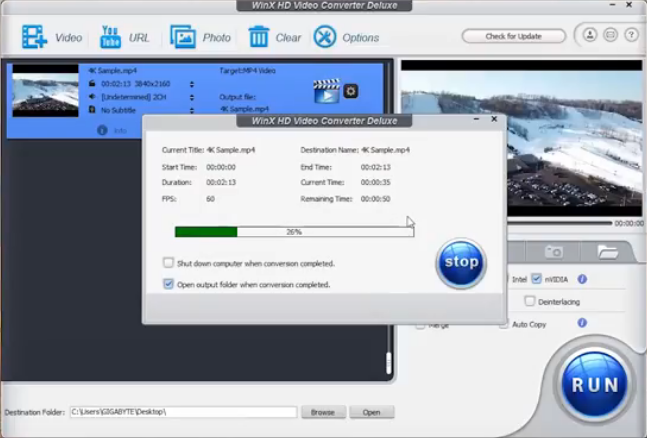647x438 pixels.
Task: Close the conversion progress dialog
Action: click(494, 119)
